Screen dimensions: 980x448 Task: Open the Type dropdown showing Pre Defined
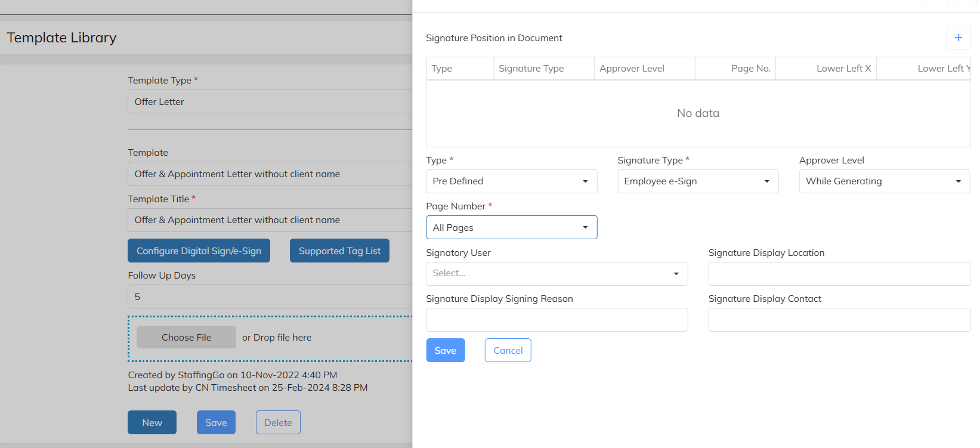click(511, 181)
